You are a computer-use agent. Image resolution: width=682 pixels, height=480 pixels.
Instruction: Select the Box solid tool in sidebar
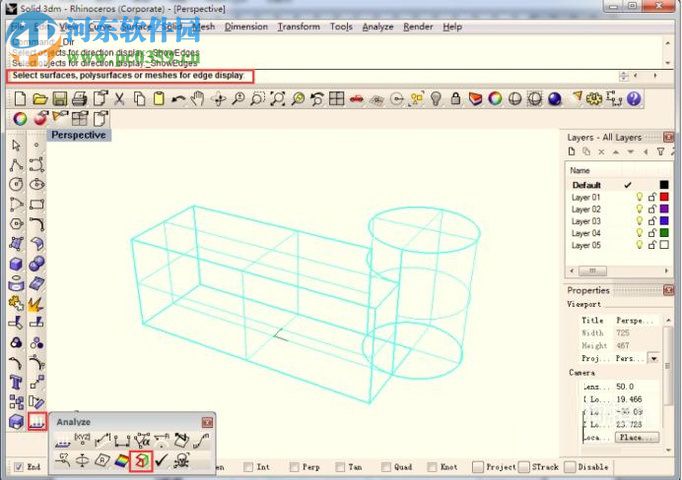point(17,263)
